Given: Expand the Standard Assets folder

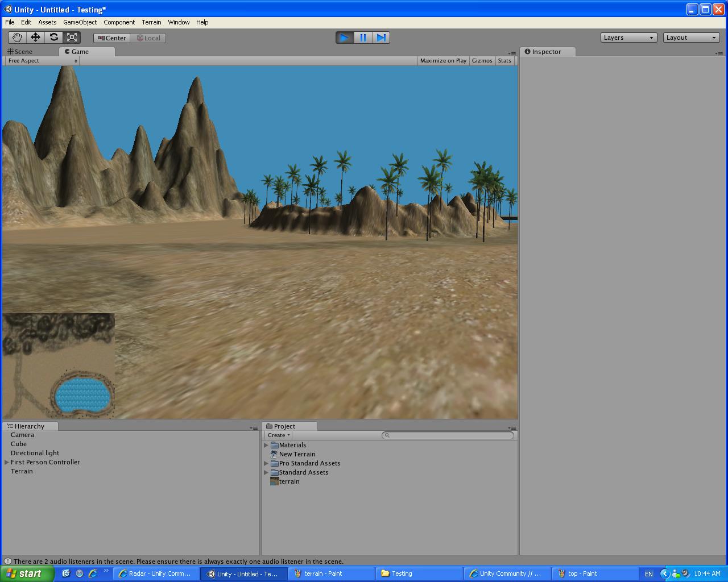Looking at the screenshot, I should coord(266,472).
